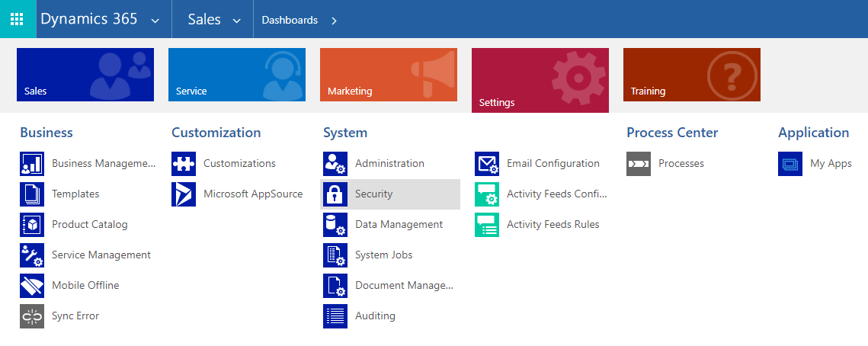Screen dimensions: 868x346
Task: Click the My Apps icon
Action: 790,164
